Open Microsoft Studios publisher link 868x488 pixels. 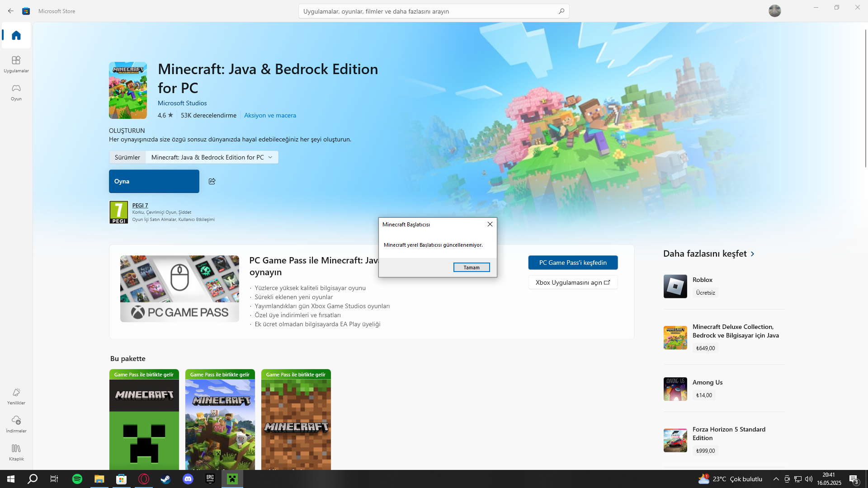182,103
